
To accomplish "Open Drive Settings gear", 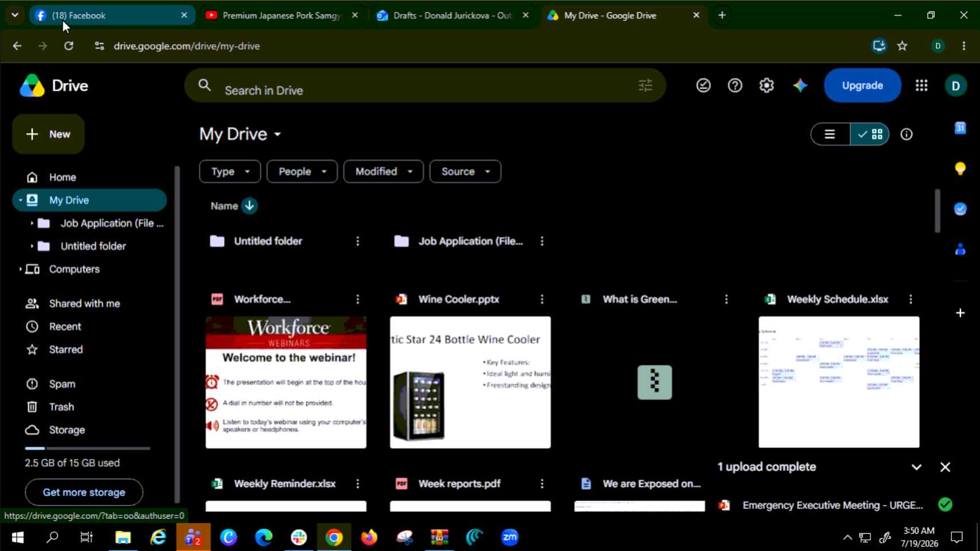I will [767, 85].
